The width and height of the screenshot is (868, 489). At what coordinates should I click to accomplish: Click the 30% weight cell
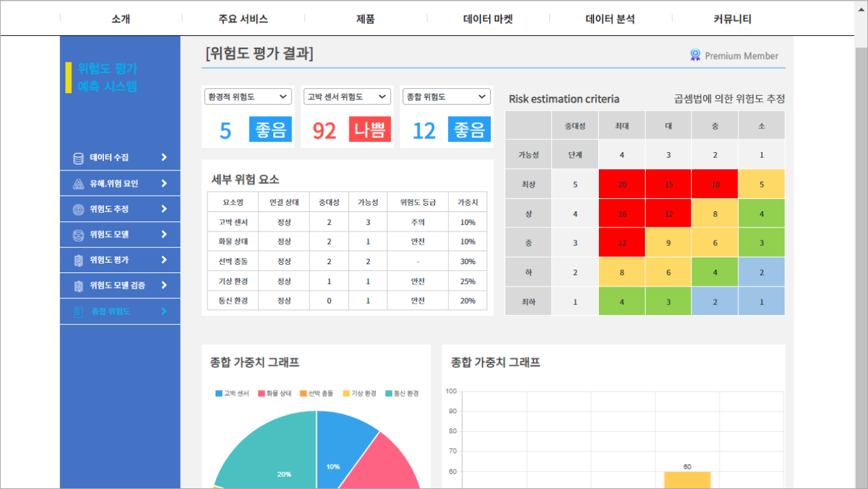point(468,261)
